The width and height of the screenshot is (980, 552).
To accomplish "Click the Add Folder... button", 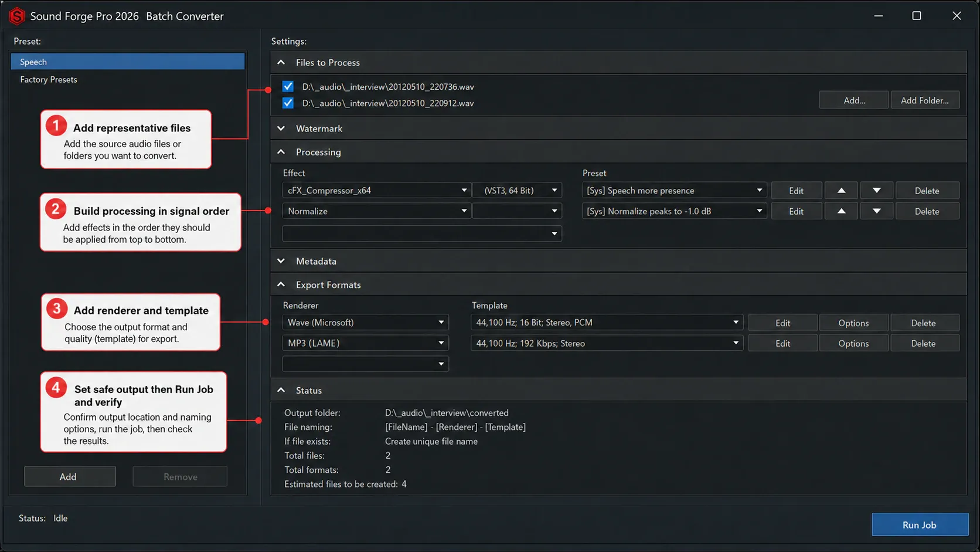I will click(x=925, y=100).
